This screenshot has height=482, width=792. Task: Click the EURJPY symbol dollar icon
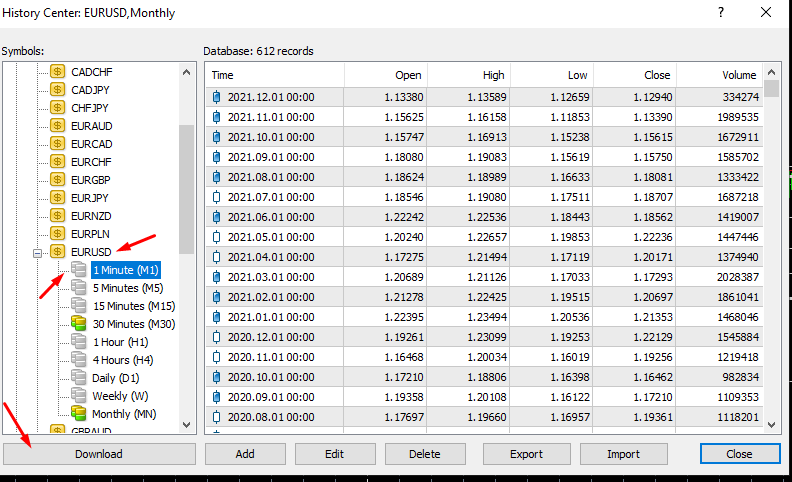[58, 198]
